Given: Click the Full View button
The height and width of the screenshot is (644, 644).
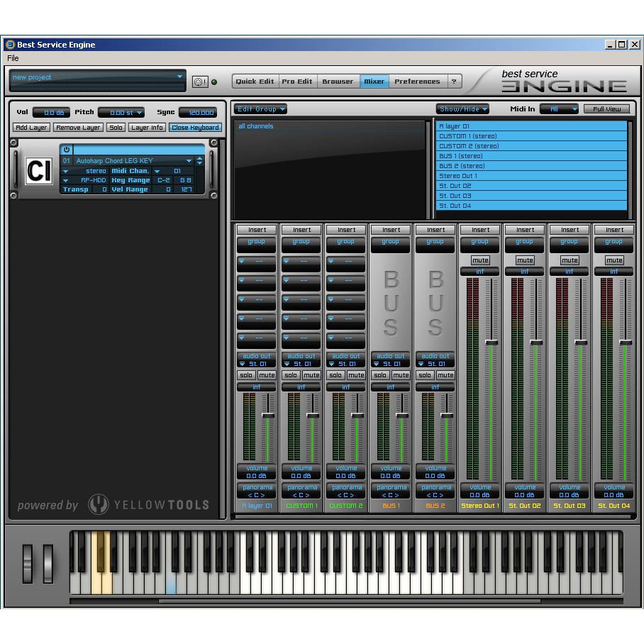Looking at the screenshot, I should click(609, 109).
